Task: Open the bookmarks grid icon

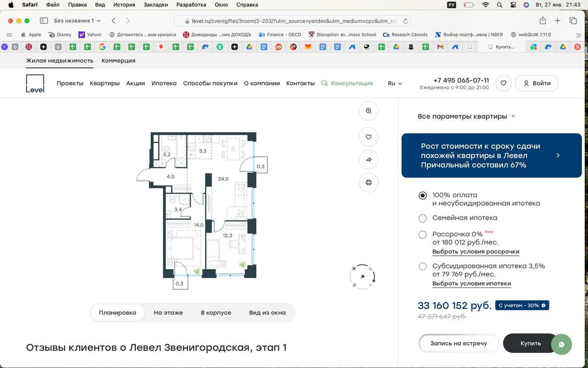Action: click(x=9, y=35)
